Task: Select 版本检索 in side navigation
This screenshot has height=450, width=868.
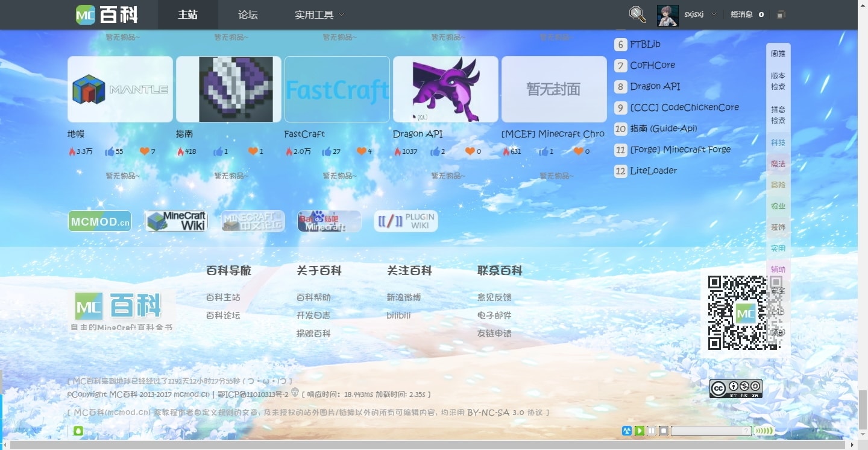Action: click(778, 81)
